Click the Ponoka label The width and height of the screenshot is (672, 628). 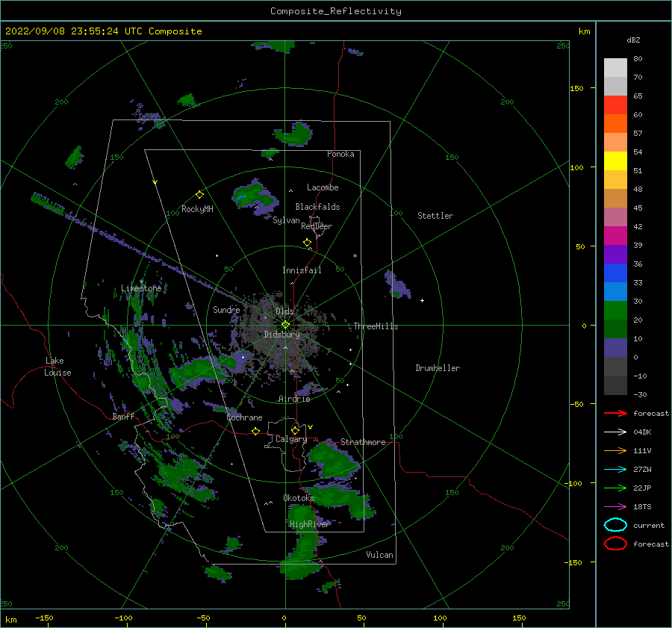(x=340, y=154)
